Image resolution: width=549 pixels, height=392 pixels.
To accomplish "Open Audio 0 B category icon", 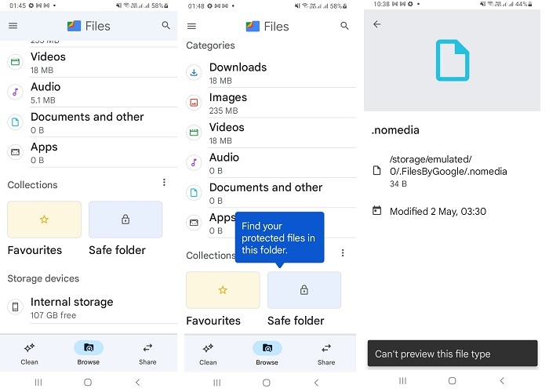I will point(194,162).
